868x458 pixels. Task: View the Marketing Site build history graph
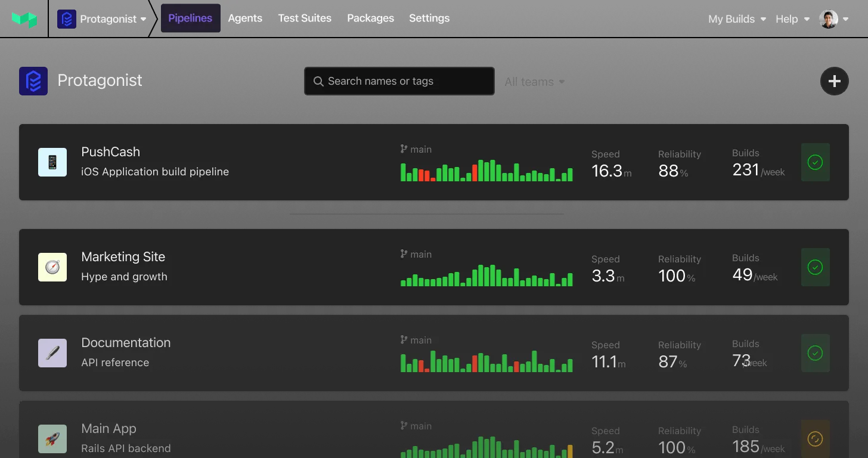click(486, 276)
